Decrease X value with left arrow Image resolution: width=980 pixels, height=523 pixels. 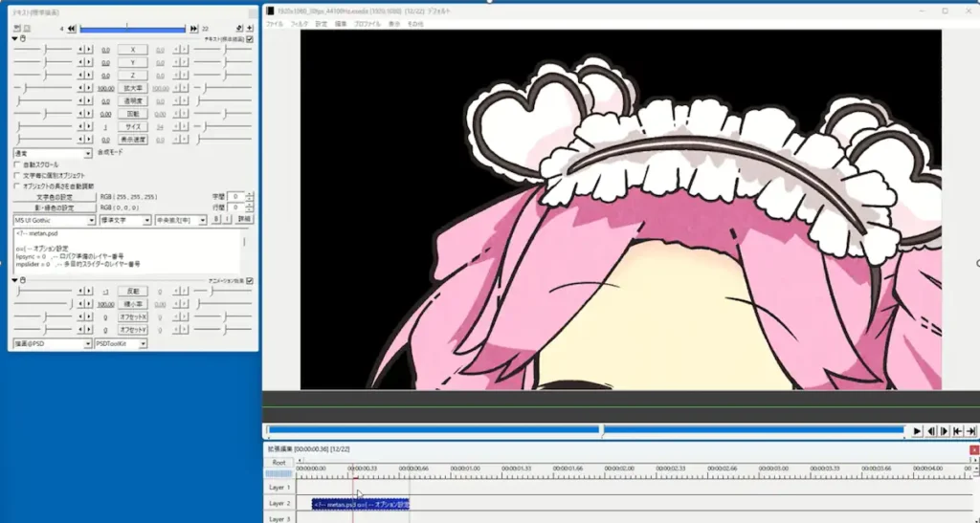[80, 50]
